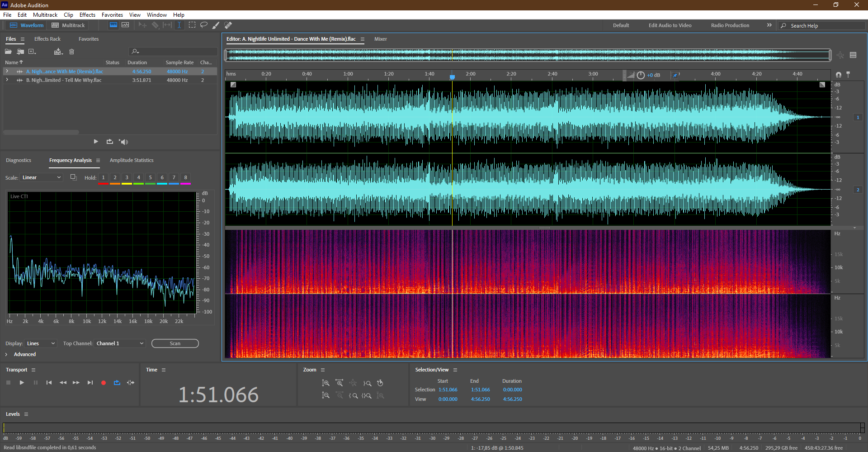The height and width of the screenshot is (452, 868).
Task: Click Zoom In Amplitude icon
Action: point(325,383)
